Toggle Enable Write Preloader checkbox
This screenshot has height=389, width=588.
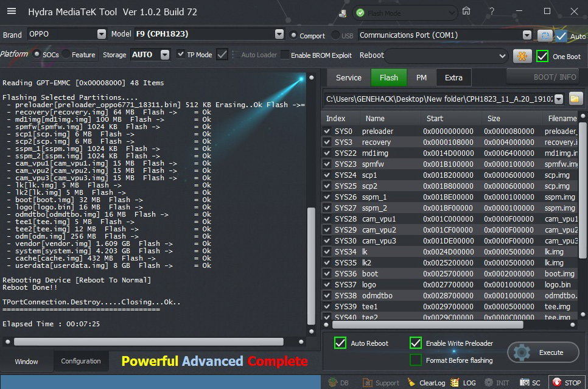[x=416, y=343]
